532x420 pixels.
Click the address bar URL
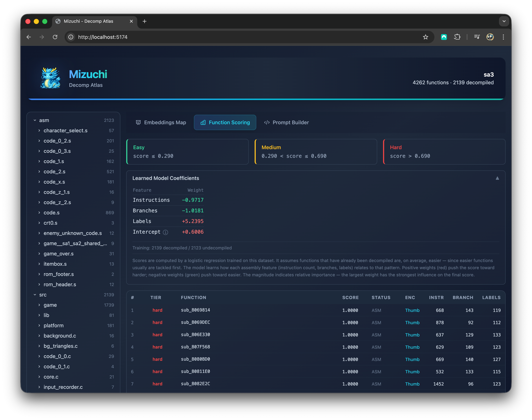(103, 37)
